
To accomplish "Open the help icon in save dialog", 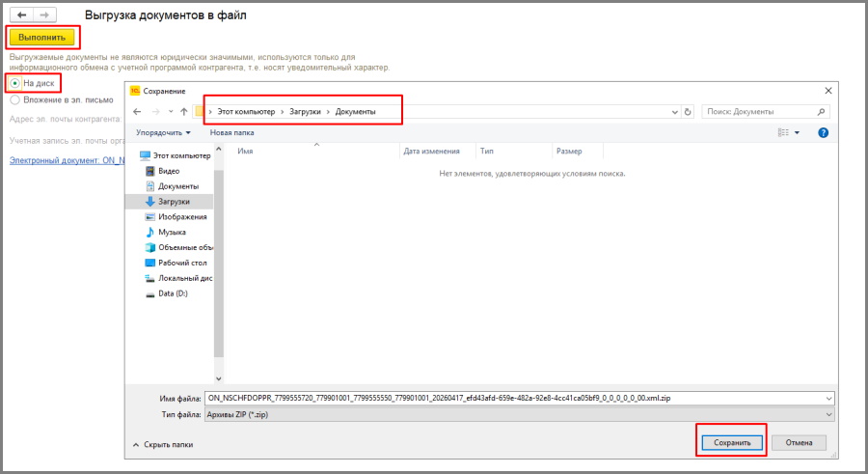I will tap(823, 132).
